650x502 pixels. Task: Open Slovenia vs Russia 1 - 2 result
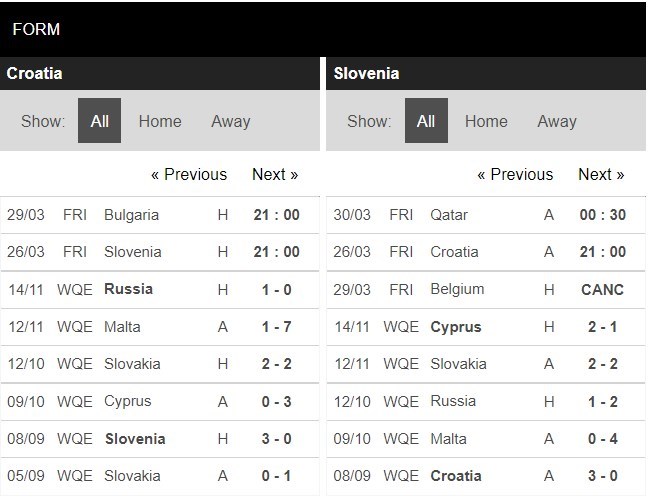click(486, 401)
